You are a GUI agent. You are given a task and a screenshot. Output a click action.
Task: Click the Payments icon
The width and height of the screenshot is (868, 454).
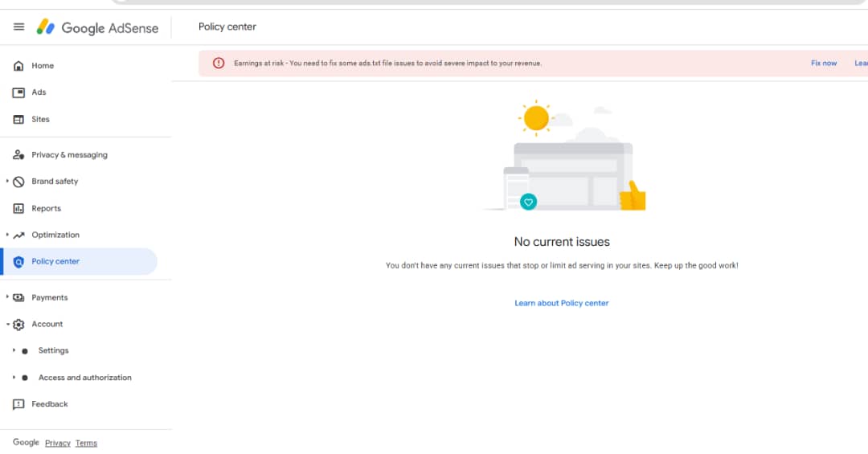tap(18, 298)
